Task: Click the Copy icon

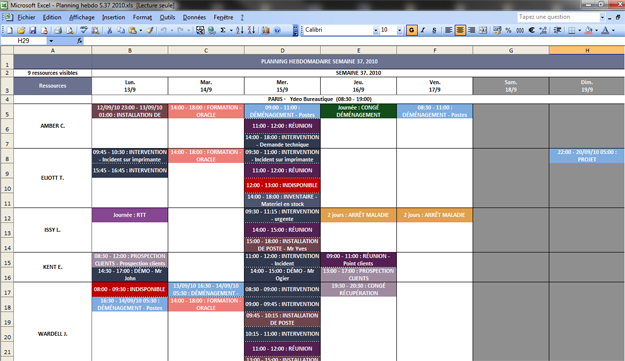Action: point(121,30)
